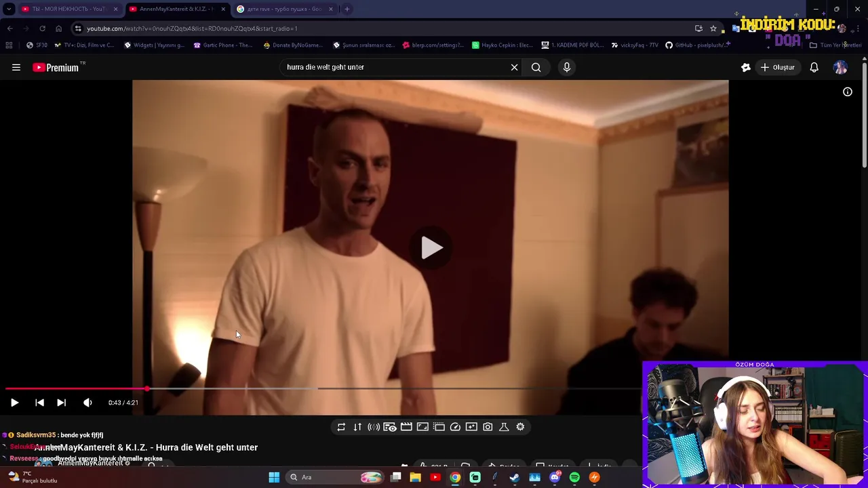Open the sparkle icon beside Oluştur
868x488 pixels.
point(746,67)
